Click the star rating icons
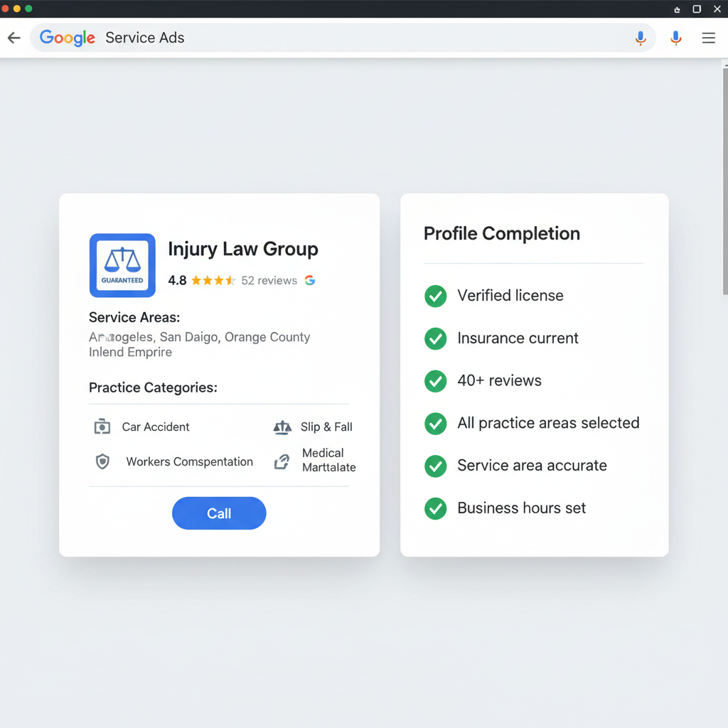Screen dimensions: 728x728 [213, 280]
